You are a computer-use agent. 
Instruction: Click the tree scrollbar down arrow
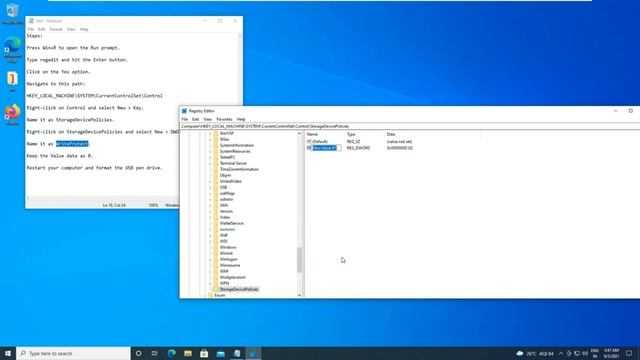coord(300,295)
